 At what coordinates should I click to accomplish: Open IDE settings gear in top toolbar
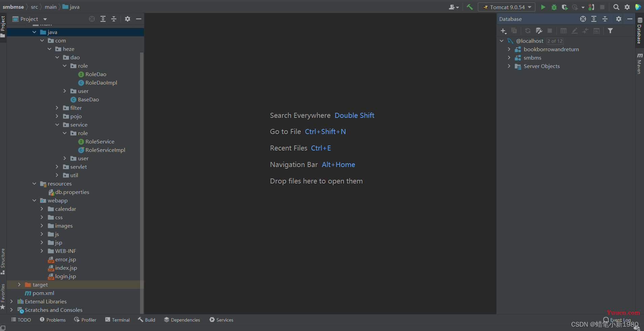[x=627, y=7]
